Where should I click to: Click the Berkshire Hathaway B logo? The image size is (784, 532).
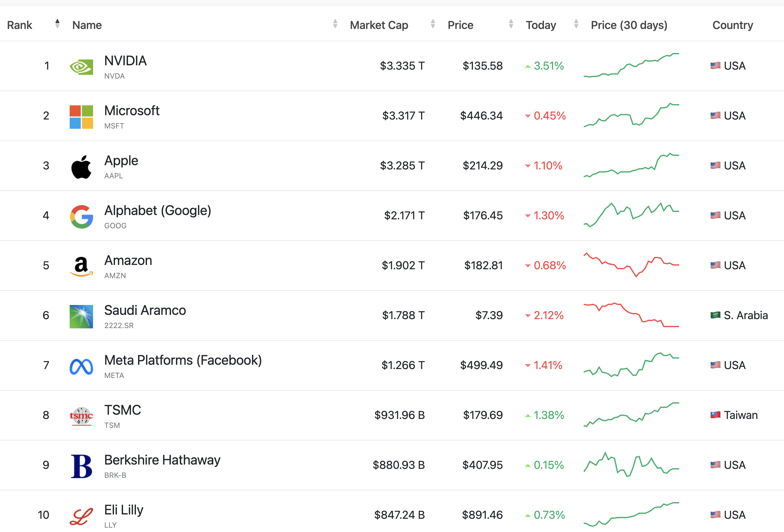point(81,466)
